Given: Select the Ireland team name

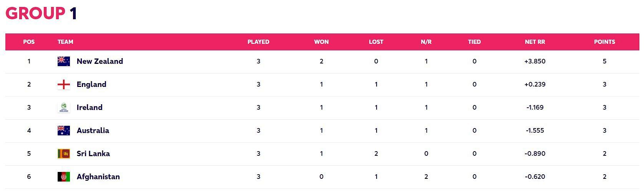Looking at the screenshot, I should (x=90, y=107).
